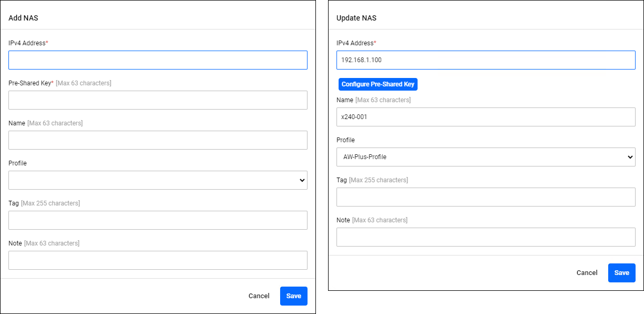This screenshot has width=644, height=314.
Task: Select the Tag field in Add NAS dialog
Action: [158, 220]
